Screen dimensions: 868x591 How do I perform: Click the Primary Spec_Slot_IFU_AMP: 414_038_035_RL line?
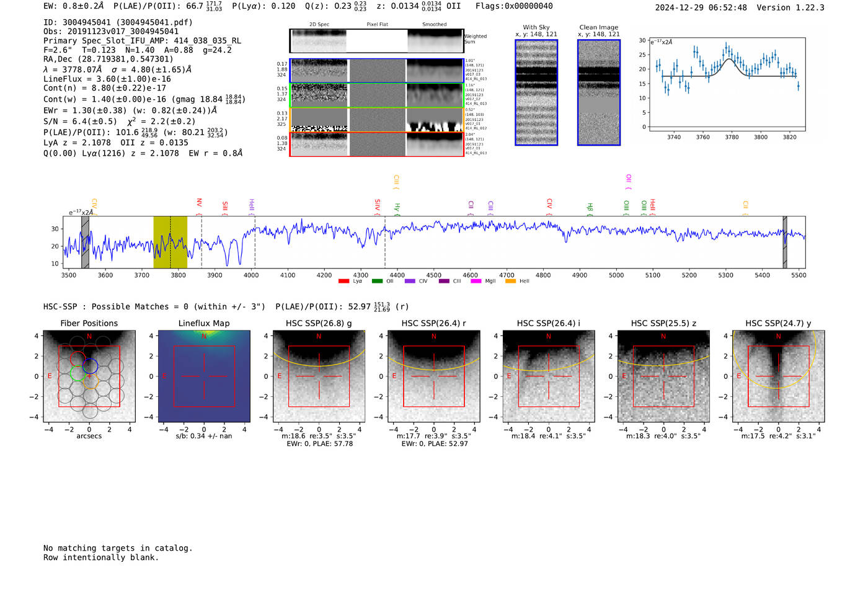(143, 41)
